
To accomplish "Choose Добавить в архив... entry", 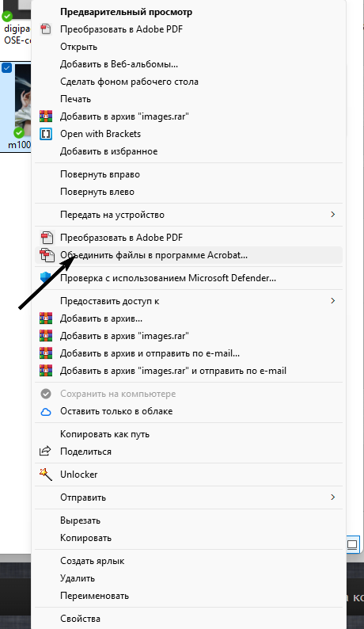I will (x=189, y=318).
